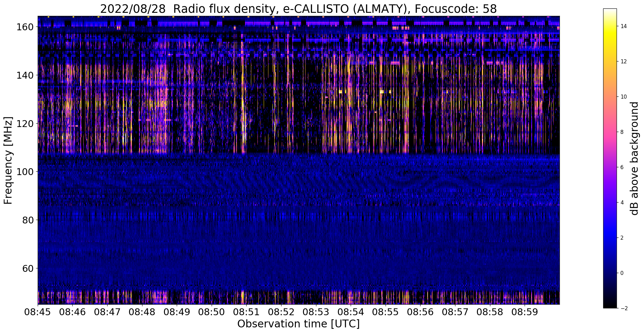Click the 08:49 time tick label
This screenshot has height=333, width=644.
click(177, 312)
